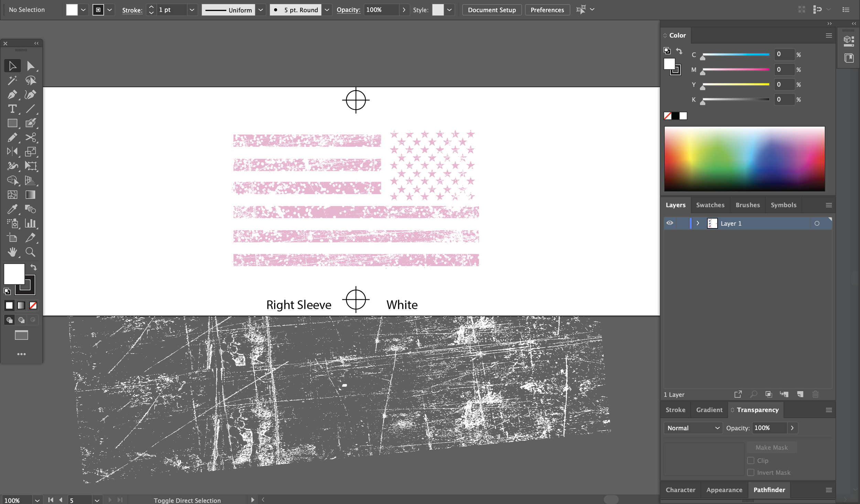Select the Type tool
The height and width of the screenshot is (504, 860).
[12, 109]
